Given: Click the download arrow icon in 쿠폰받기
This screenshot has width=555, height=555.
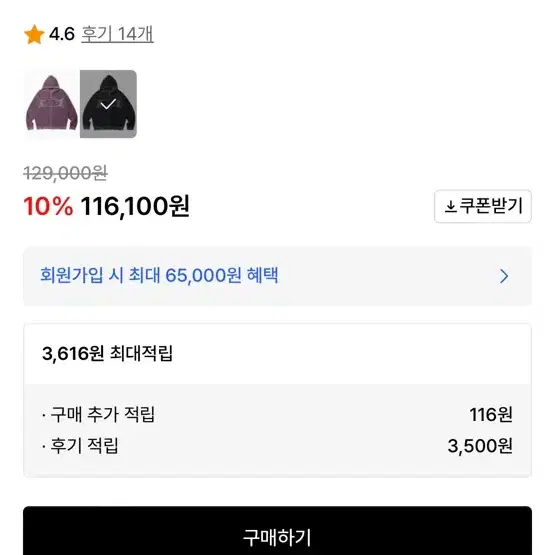Looking at the screenshot, I should click(450, 206).
